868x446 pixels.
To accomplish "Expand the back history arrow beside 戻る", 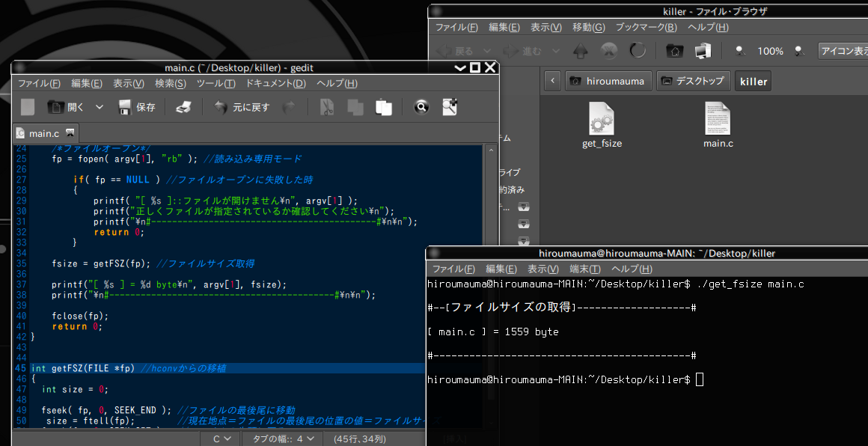I will (x=487, y=52).
